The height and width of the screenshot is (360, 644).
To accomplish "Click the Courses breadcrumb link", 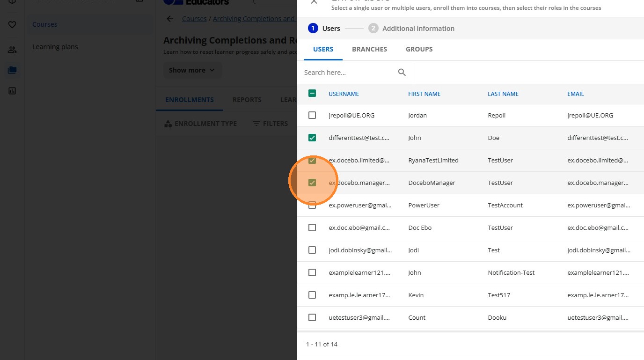I will (194, 19).
